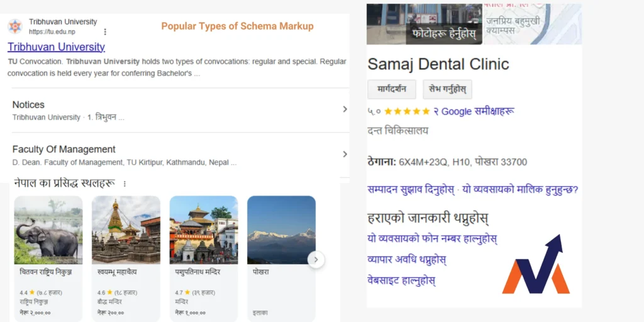Screen dimensions: 644x322
Task: Click the Tribhuvan University favicon logo
Action: tap(15, 26)
